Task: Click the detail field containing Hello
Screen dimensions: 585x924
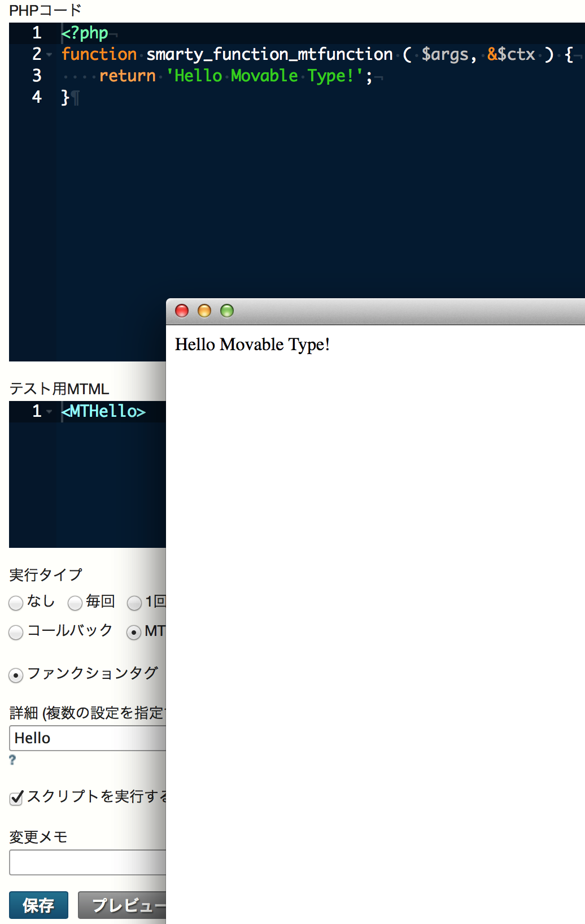Action: [88, 738]
